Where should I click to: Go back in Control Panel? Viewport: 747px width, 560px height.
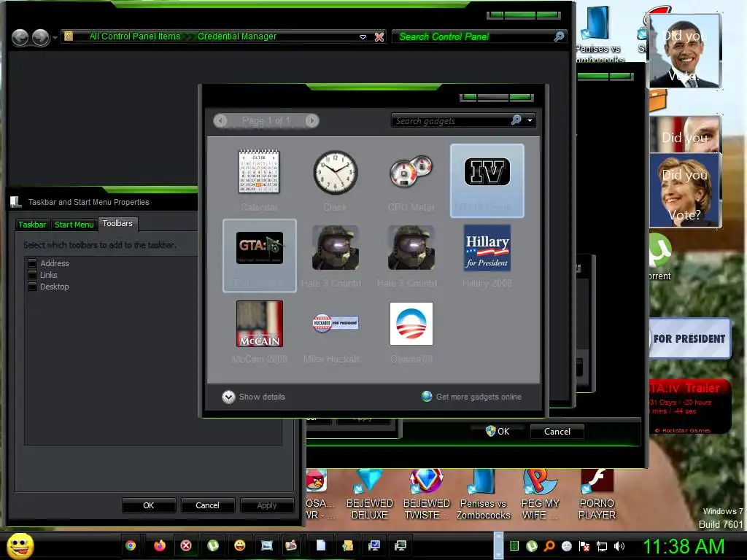pos(20,37)
